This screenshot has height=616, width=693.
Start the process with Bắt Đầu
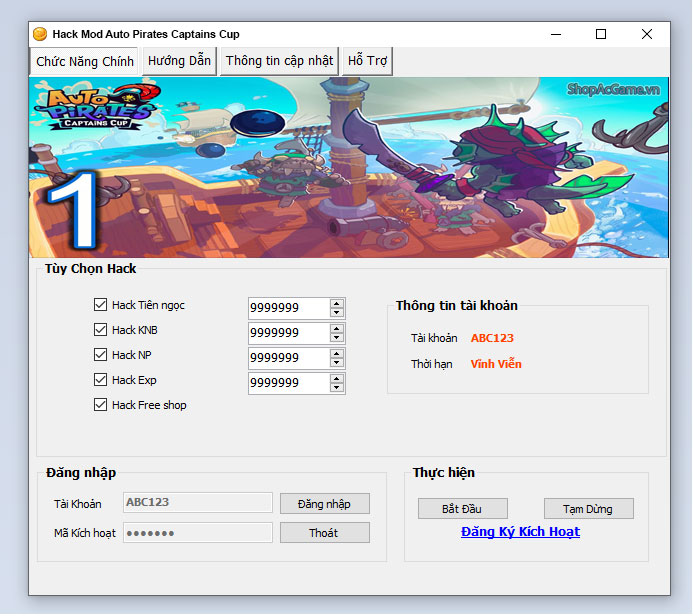point(462,509)
